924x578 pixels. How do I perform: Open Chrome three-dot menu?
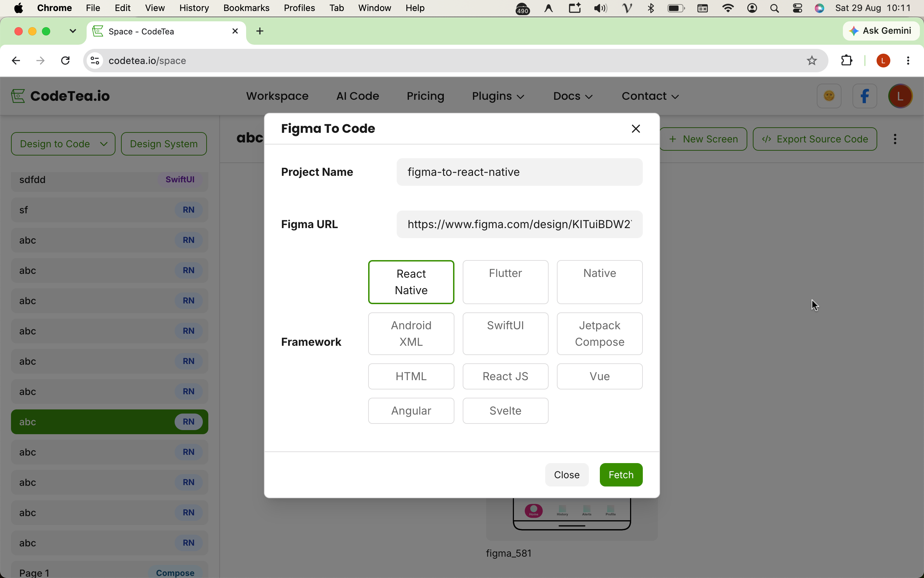tap(908, 61)
